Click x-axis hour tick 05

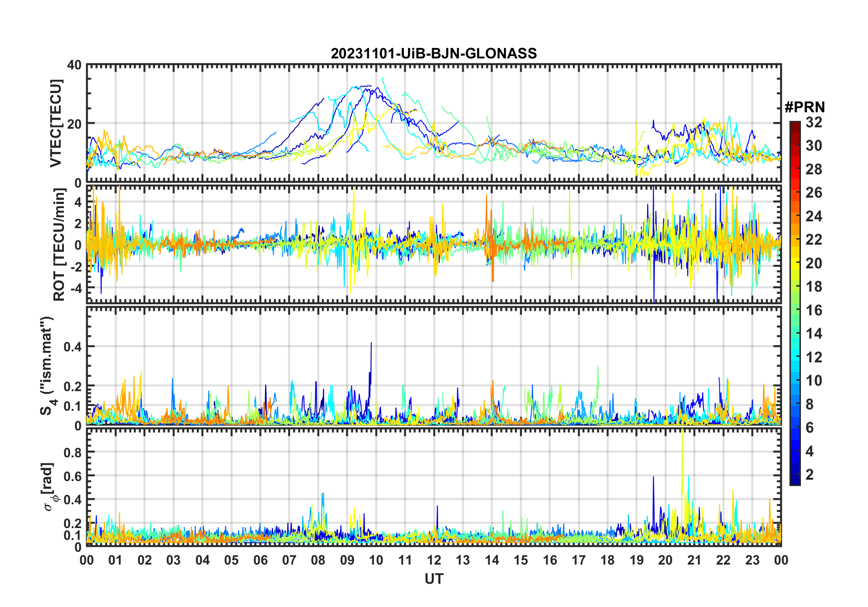tap(231, 560)
